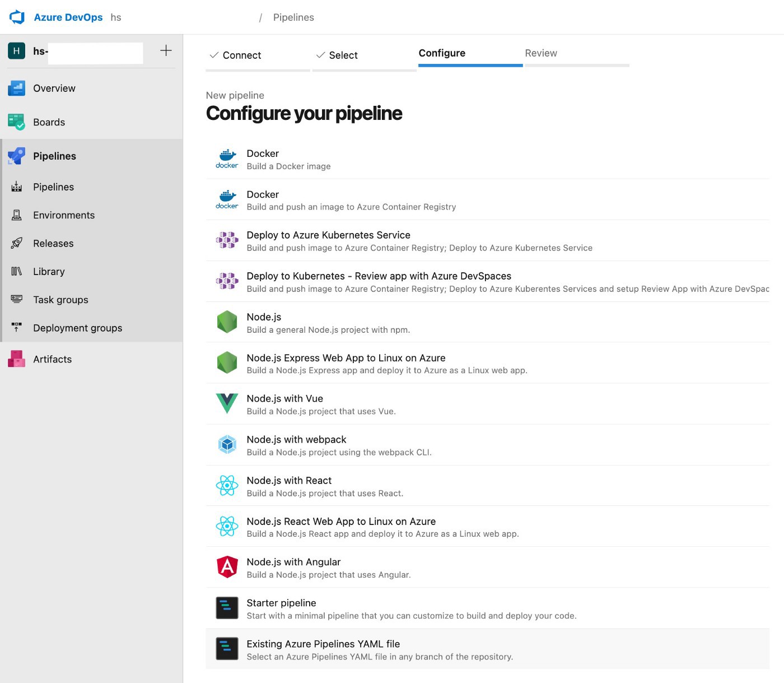Choose Deploy to Azure Kubernetes Service
Screen dimensions: 784x683
click(x=487, y=241)
